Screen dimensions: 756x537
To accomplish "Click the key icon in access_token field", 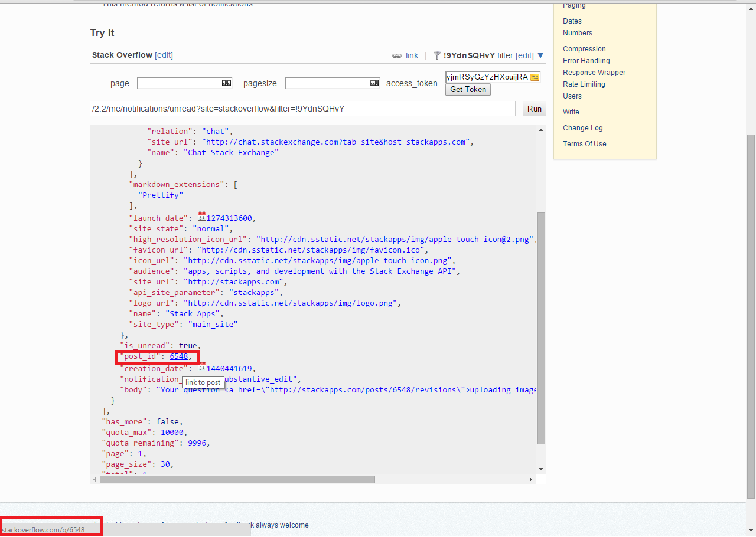I will coord(535,77).
